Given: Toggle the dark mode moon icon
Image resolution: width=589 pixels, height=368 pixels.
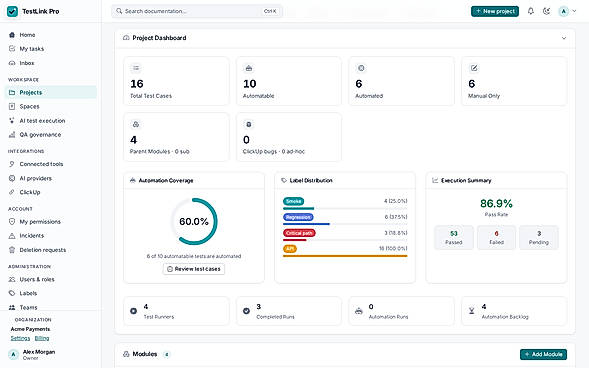Looking at the screenshot, I should 547,11.
